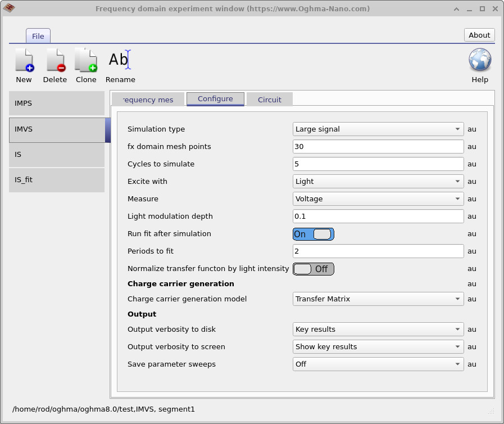Click the New simulation icon
The width and height of the screenshot is (504, 424).
pos(24,60)
